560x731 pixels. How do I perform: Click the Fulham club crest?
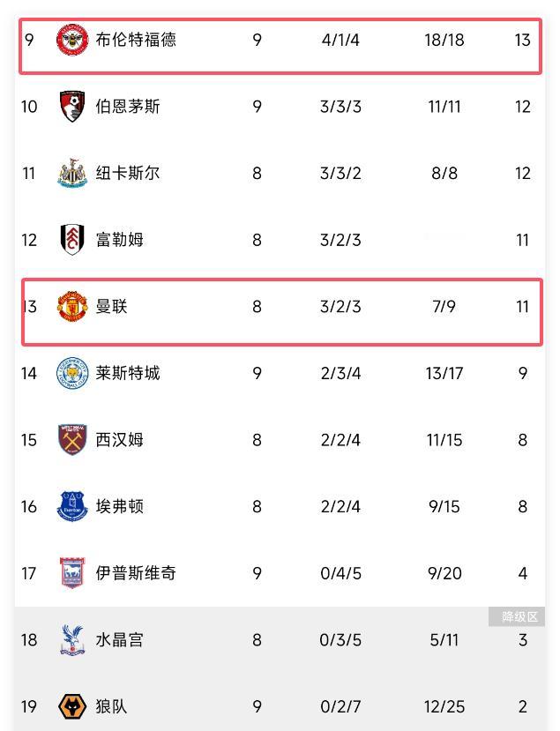click(x=71, y=239)
